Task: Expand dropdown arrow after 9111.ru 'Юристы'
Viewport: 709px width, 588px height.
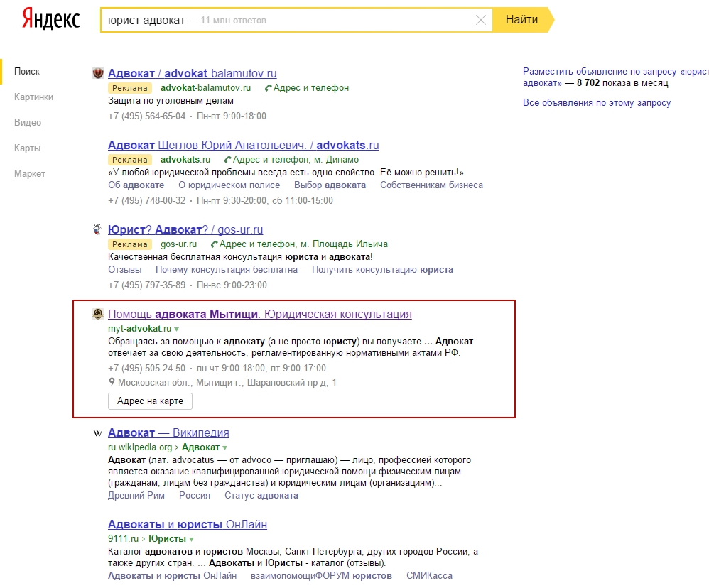Action: (x=191, y=539)
